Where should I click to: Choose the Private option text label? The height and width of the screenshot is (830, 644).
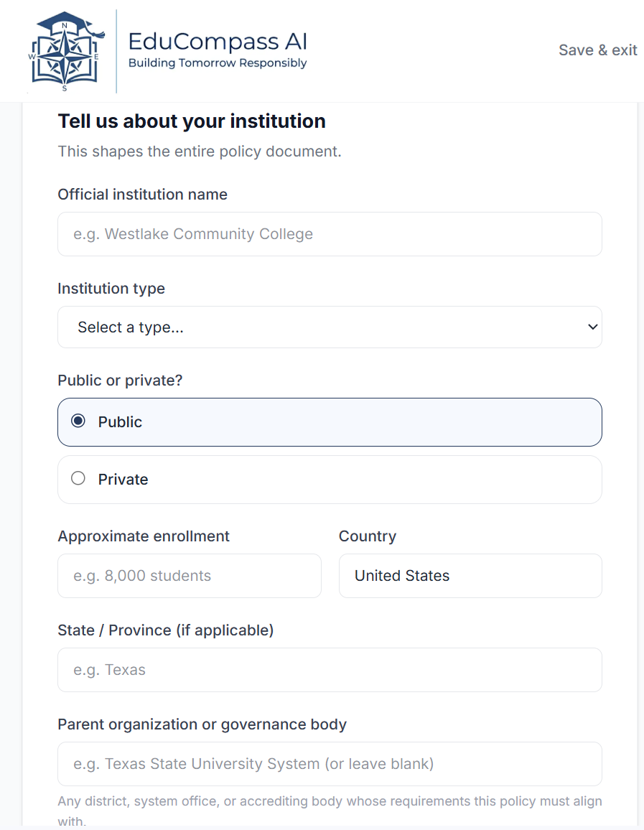(123, 480)
